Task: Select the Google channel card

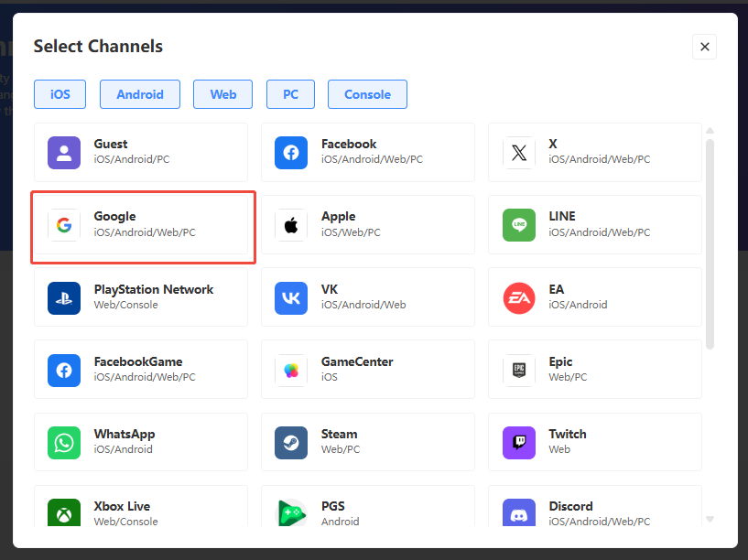Action: [143, 225]
